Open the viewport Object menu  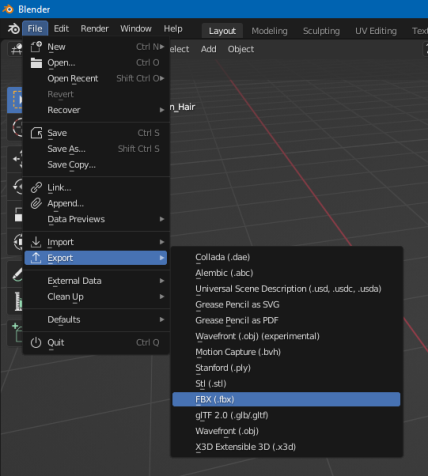click(x=241, y=49)
